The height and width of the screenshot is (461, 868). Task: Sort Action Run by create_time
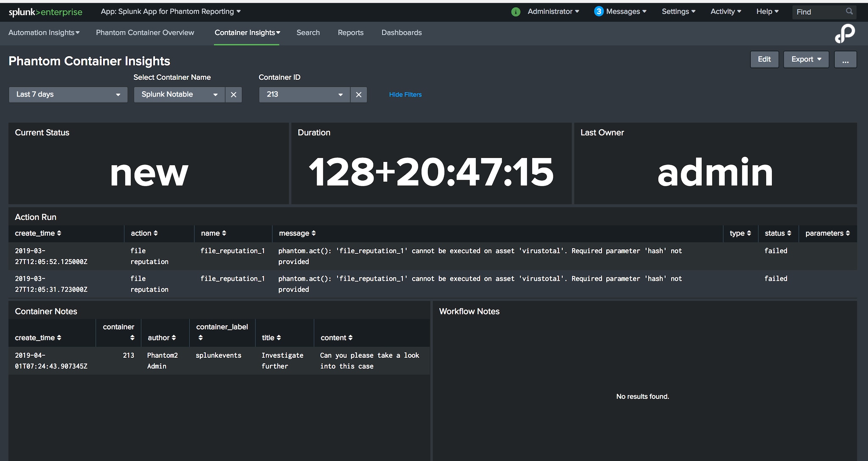click(38, 233)
